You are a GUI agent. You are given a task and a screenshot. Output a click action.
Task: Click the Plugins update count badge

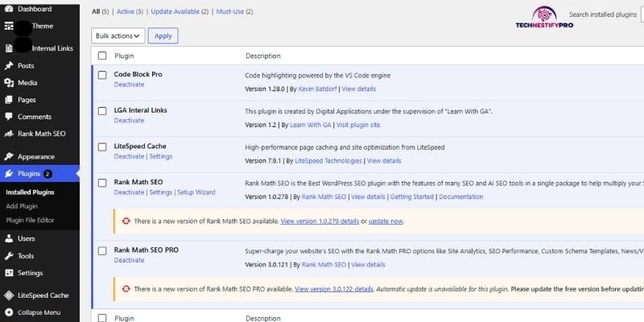(x=47, y=174)
